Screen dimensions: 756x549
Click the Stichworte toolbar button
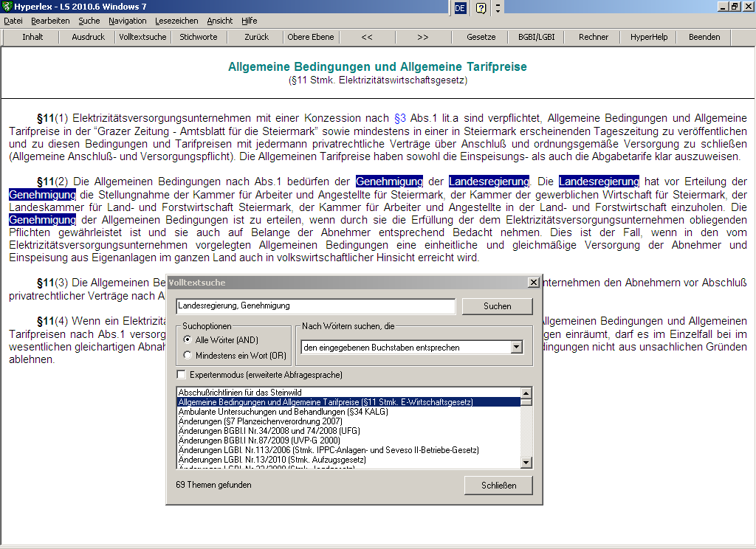coord(199,37)
